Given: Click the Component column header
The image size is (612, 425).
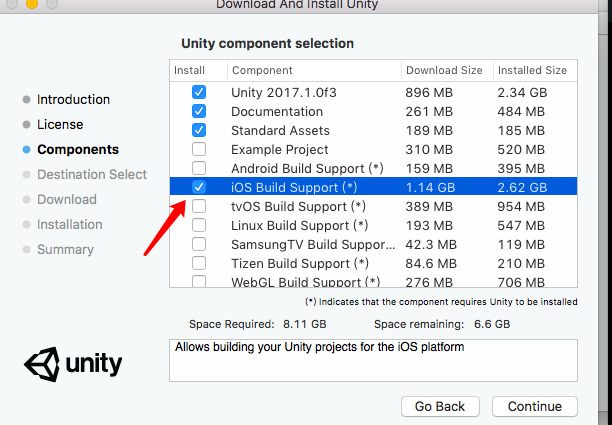Looking at the screenshot, I should point(262,71).
